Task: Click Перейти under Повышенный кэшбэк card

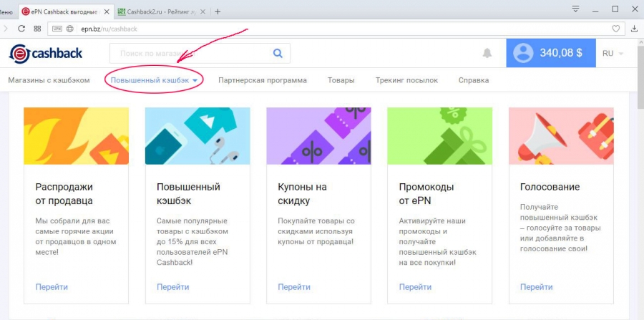Action: click(173, 287)
